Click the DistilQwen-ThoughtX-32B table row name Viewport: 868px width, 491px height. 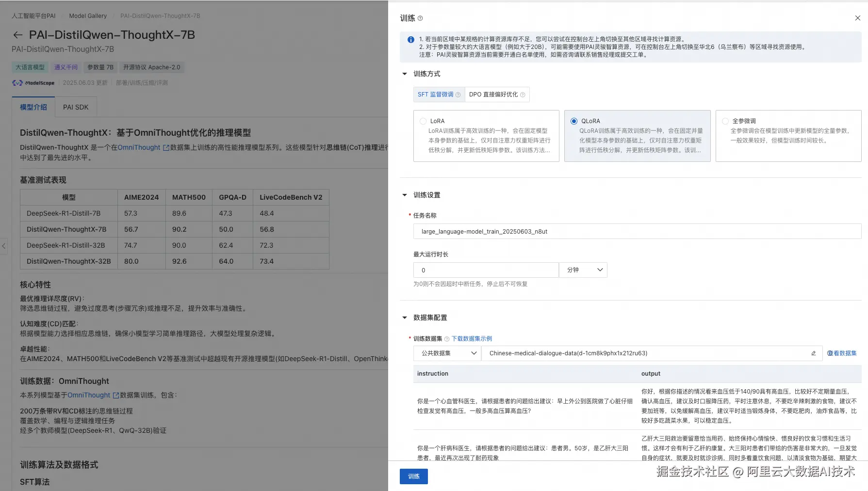click(x=69, y=261)
